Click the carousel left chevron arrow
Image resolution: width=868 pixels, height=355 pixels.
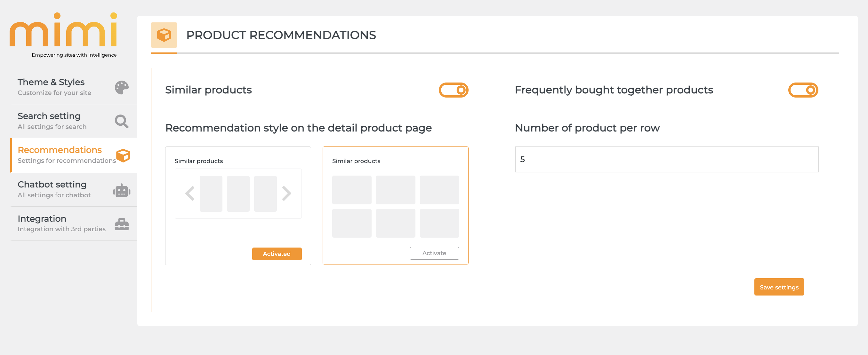[190, 193]
